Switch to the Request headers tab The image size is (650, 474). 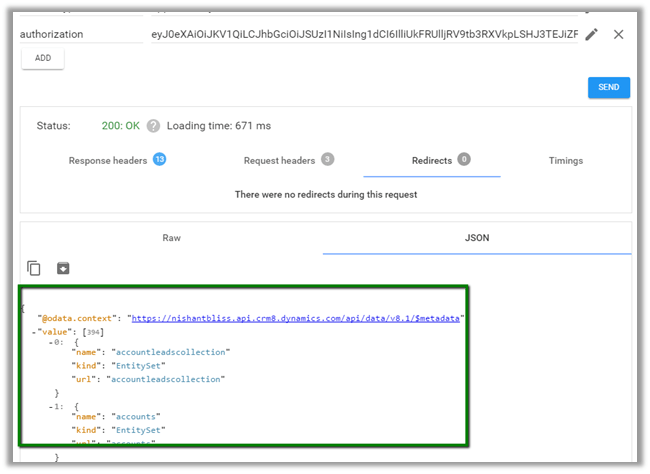tap(279, 160)
